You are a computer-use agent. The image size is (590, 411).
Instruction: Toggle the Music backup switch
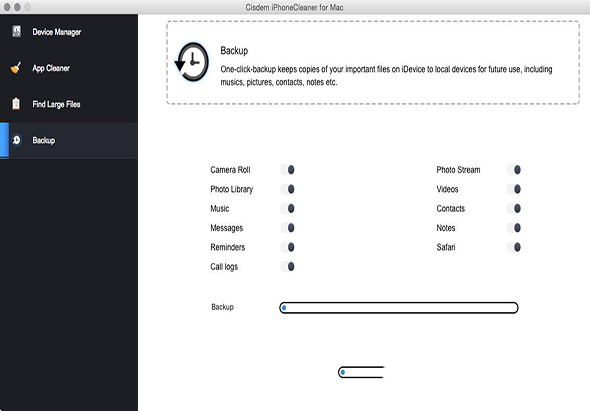[x=287, y=208]
